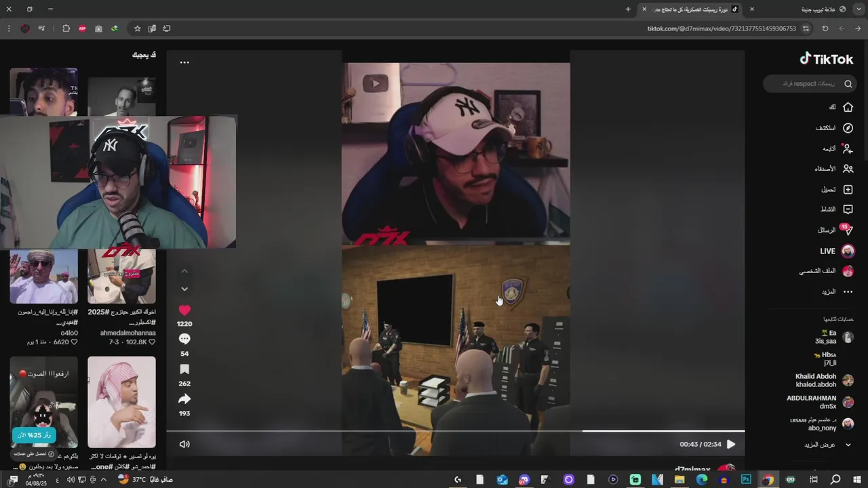The width and height of the screenshot is (868, 488).
Task: Open the 'ارفعوا الصوت' suggested video thumbnail
Action: point(43,402)
